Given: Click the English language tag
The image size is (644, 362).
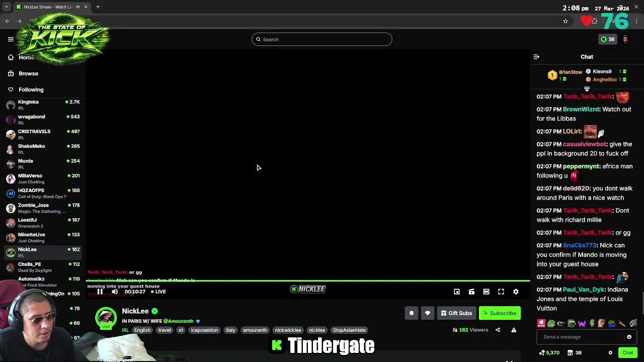Looking at the screenshot, I should click(x=142, y=330).
